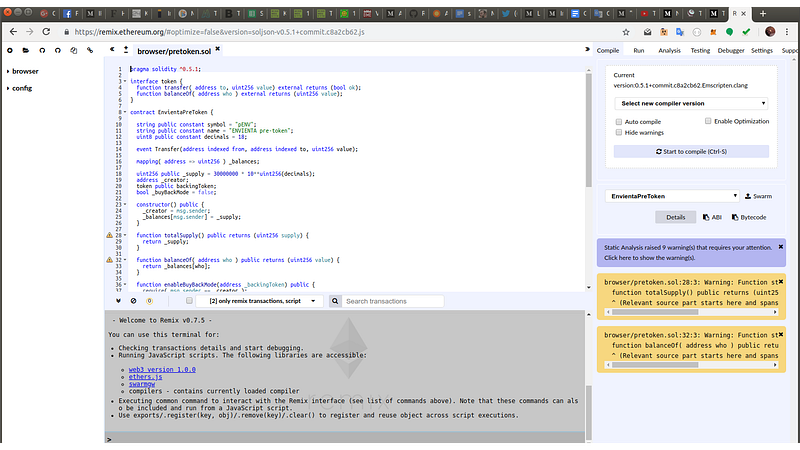Viewport: 800px width, 450px height.
Task: Click the open folder icon in file explorer
Action: 27,49
